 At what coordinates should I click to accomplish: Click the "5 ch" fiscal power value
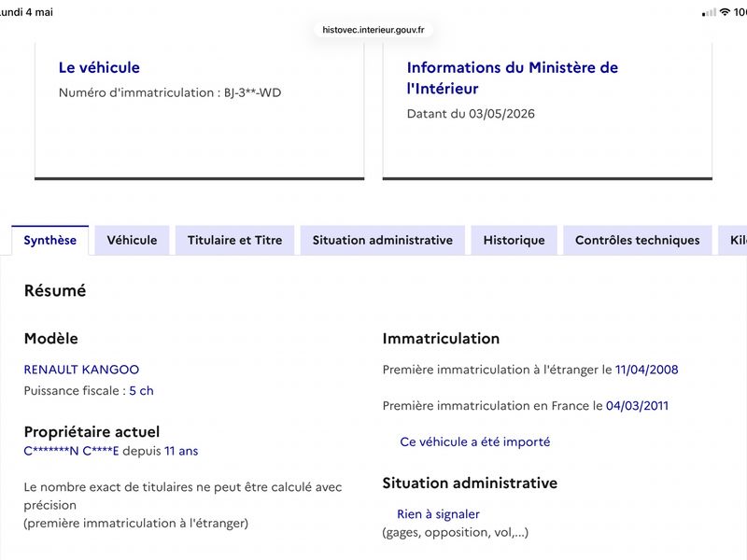[x=142, y=391]
